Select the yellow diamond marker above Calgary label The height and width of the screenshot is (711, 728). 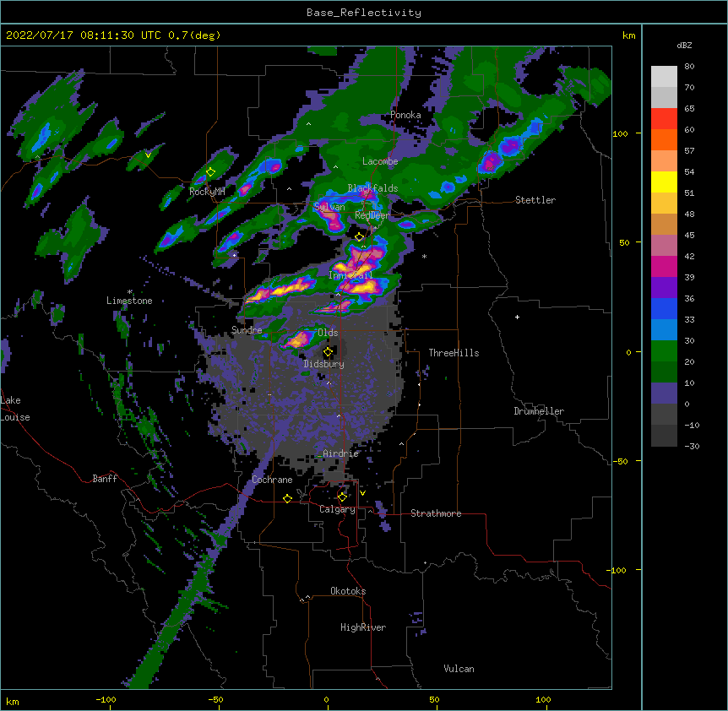tap(342, 497)
